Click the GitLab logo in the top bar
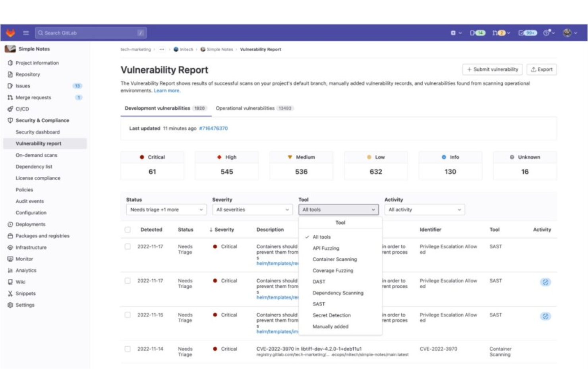This screenshot has width=588, height=392. point(11,33)
